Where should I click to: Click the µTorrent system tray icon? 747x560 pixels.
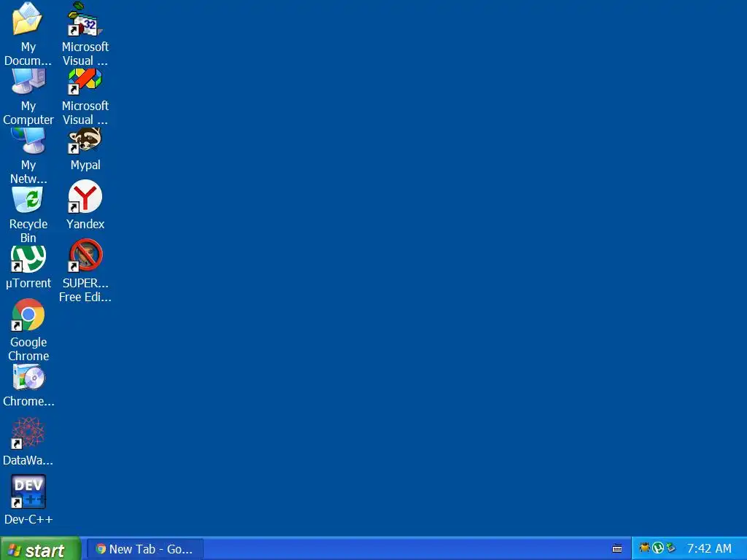tap(658, 548)
